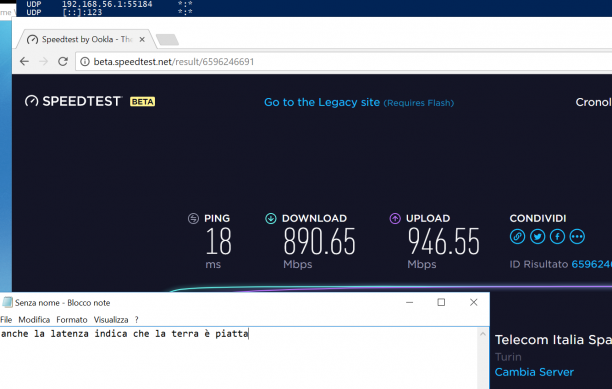
Task: Open the Visualizza menu
Action: pos(111,320)
